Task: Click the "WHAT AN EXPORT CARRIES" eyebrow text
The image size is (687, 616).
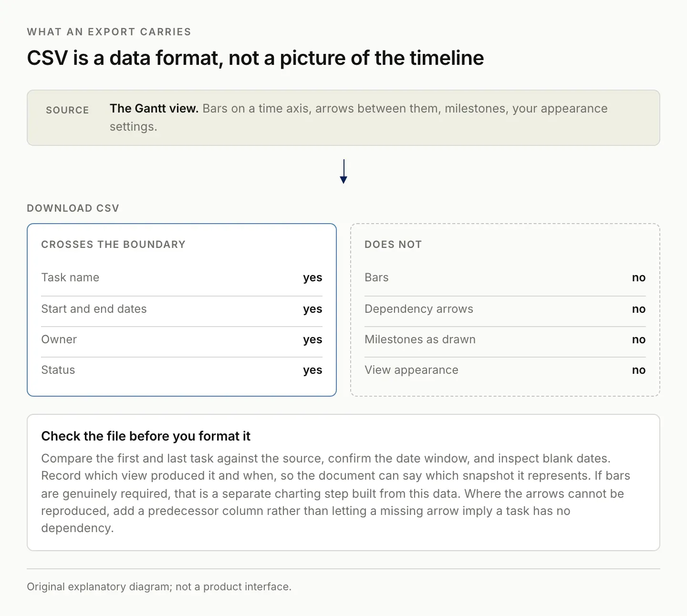Action: 109,32
